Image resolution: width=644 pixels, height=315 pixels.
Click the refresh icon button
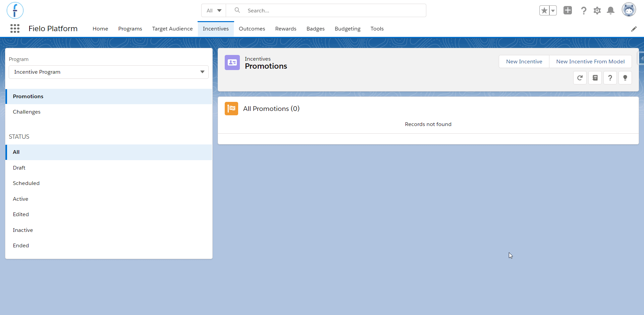580,78
